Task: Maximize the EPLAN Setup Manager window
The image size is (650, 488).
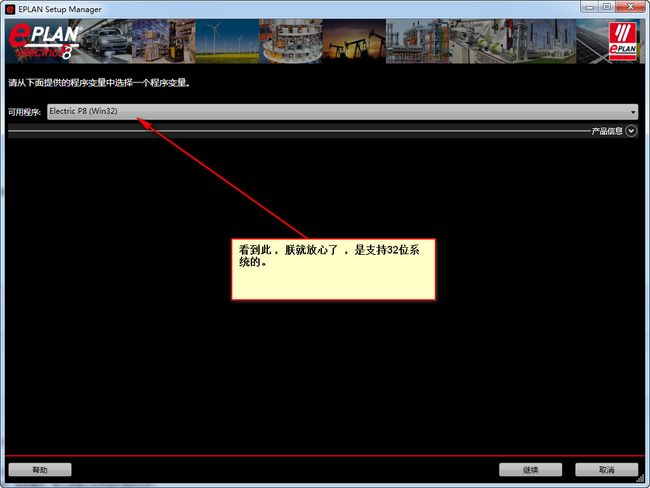Action: pos(606,7)
